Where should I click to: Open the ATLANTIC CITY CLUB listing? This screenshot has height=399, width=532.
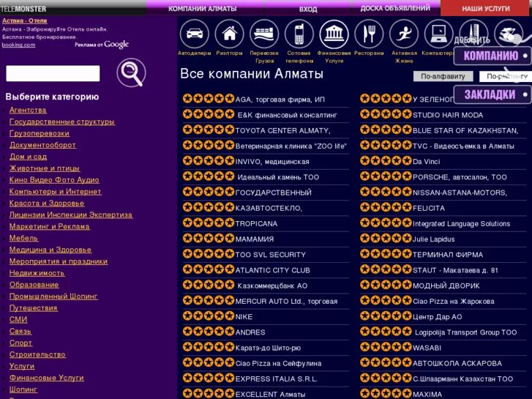(273, 270)
